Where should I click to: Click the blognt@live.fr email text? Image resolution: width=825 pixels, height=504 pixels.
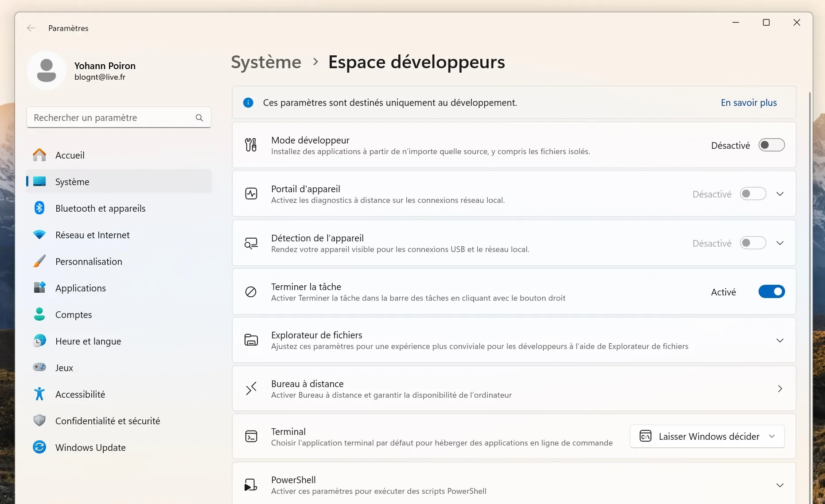pyautogui.click(x=100, y=77)
